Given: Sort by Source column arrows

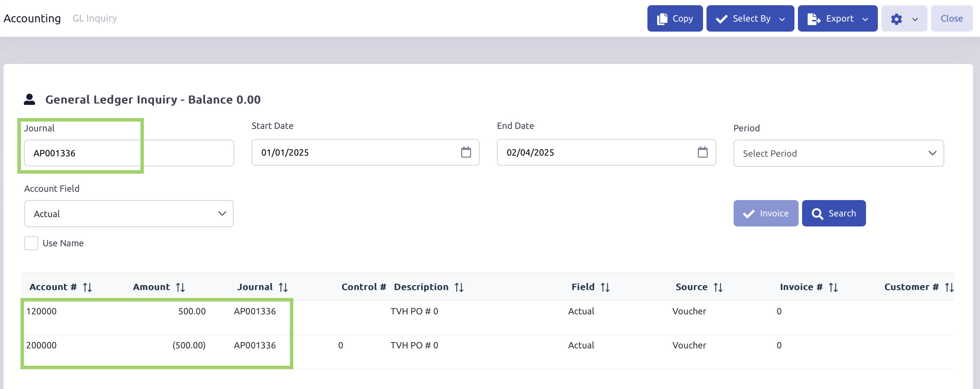Looking at the screenshot, I should (x=718, y=287).
